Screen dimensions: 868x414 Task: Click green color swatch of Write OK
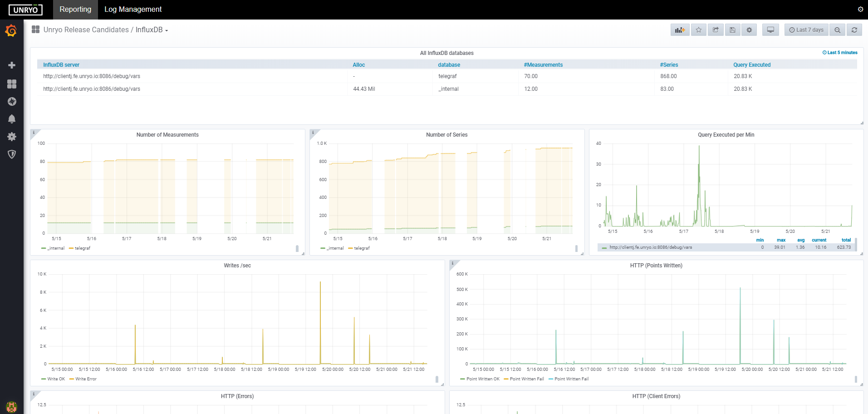44,379
